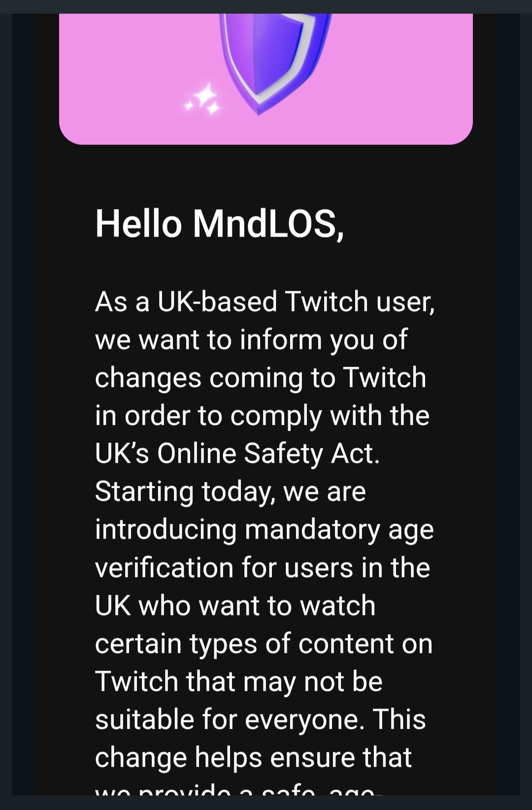Click the words "Starting today, we are"
This screenshot has height=810, width=532.
click(230, 491)
